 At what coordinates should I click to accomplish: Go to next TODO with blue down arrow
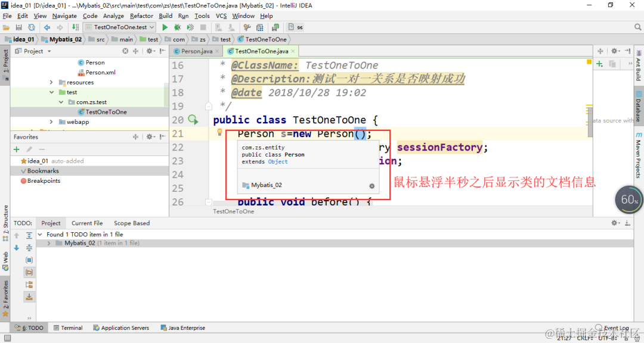[x=17, y=248]
